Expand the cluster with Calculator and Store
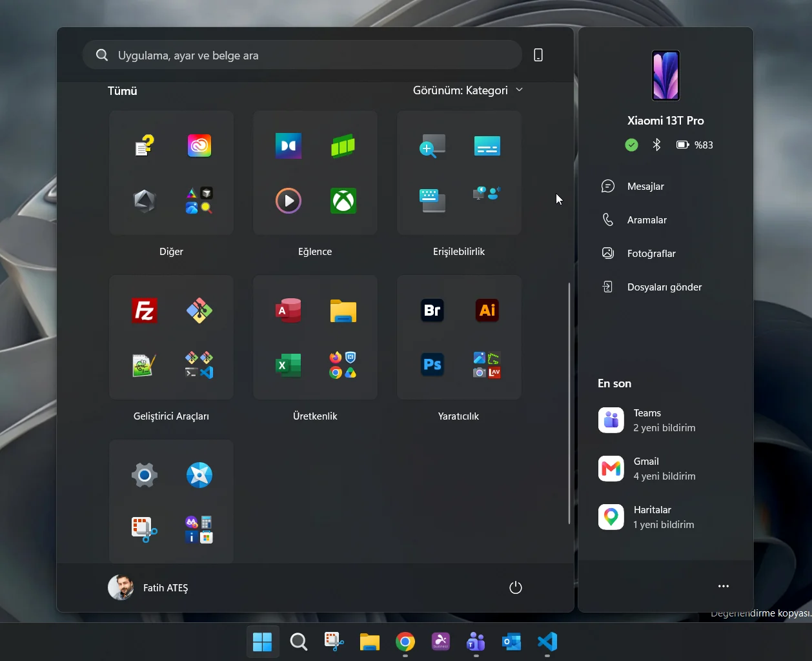Screen dimensions: 812x661 [x=199, y=530]
